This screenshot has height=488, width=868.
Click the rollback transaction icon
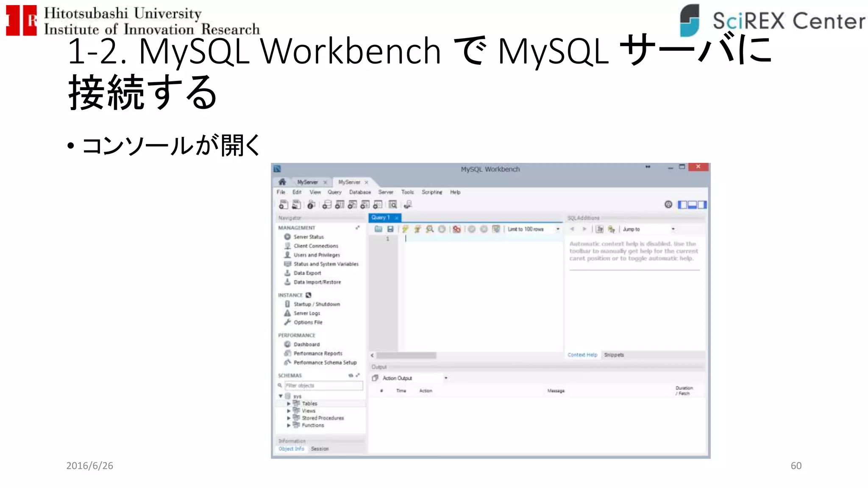[484, 229]
